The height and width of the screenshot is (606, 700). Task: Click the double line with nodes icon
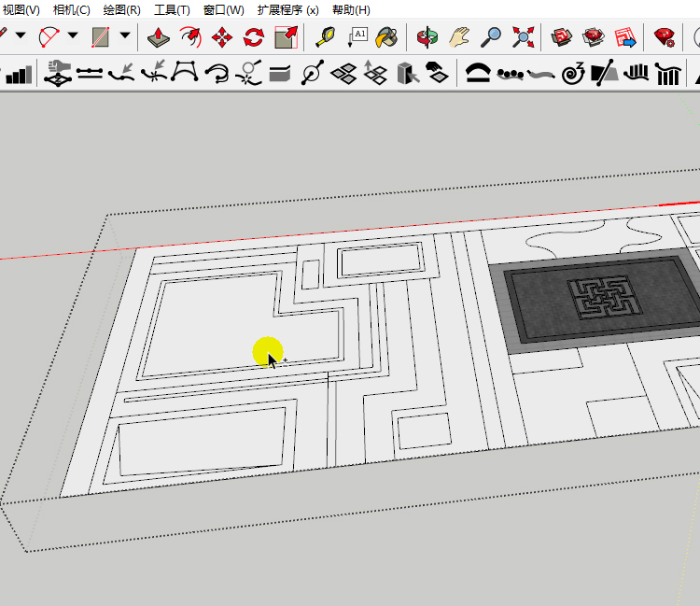pyautogui.click(x=90, y=73)
